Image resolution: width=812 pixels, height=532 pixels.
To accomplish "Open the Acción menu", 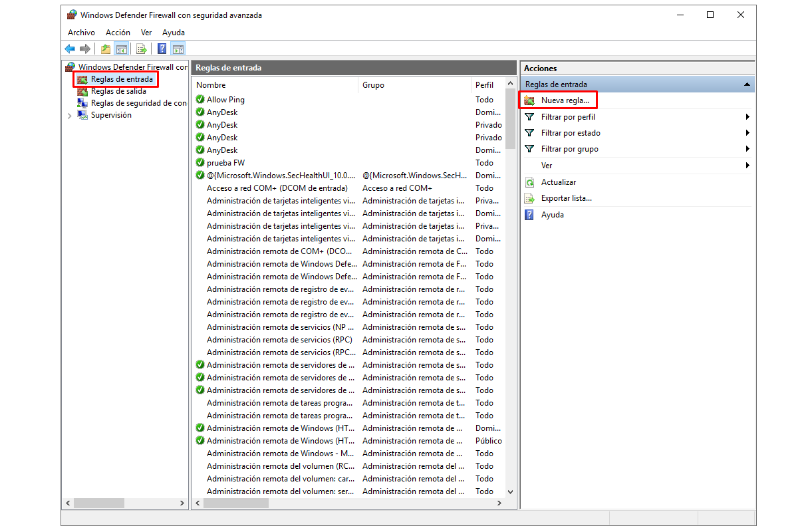I will (x=118, y=33).
